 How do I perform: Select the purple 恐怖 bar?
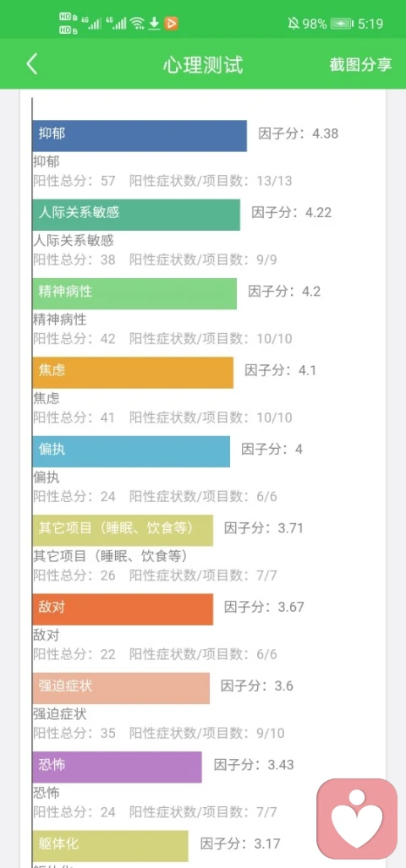tap(118, 767)
